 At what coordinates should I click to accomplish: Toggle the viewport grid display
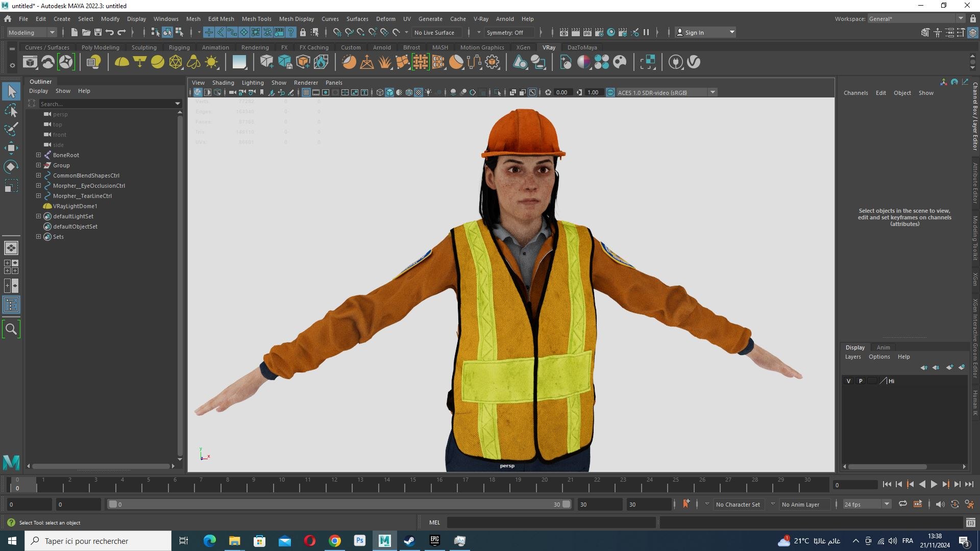pyautogui.click(x=306, y=92)
